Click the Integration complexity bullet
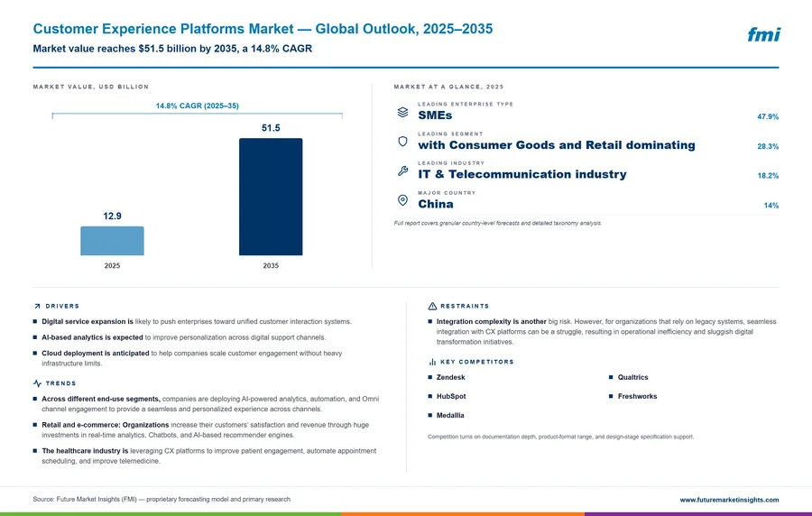The width and height of the screenshot is (812, 516). pyautogui.click(x=603, y=332)
